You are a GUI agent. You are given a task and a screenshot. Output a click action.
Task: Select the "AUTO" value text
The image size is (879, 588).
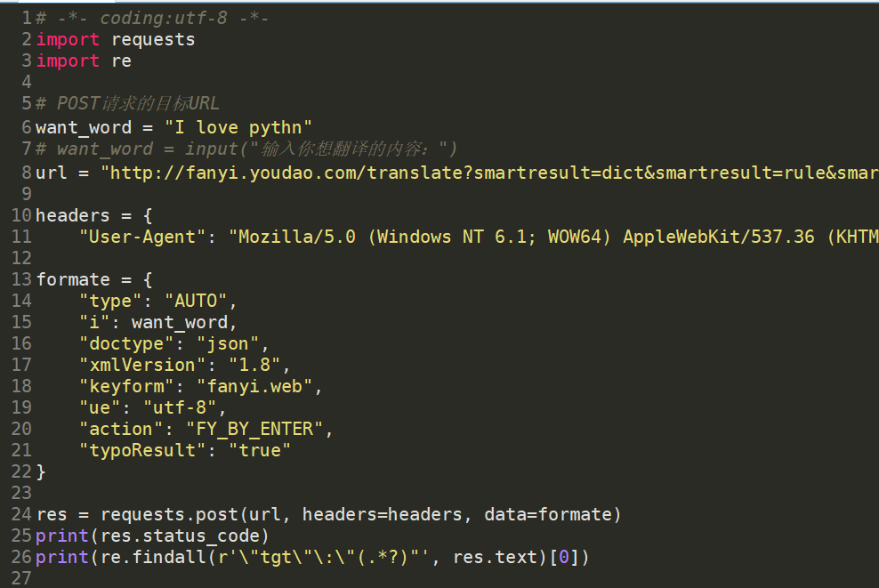pos(200,301)
